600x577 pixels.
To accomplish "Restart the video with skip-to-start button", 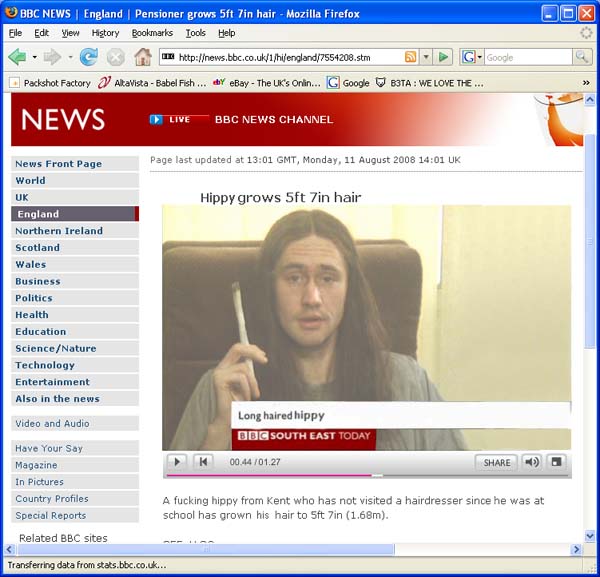I will click(x=203, y=462).
